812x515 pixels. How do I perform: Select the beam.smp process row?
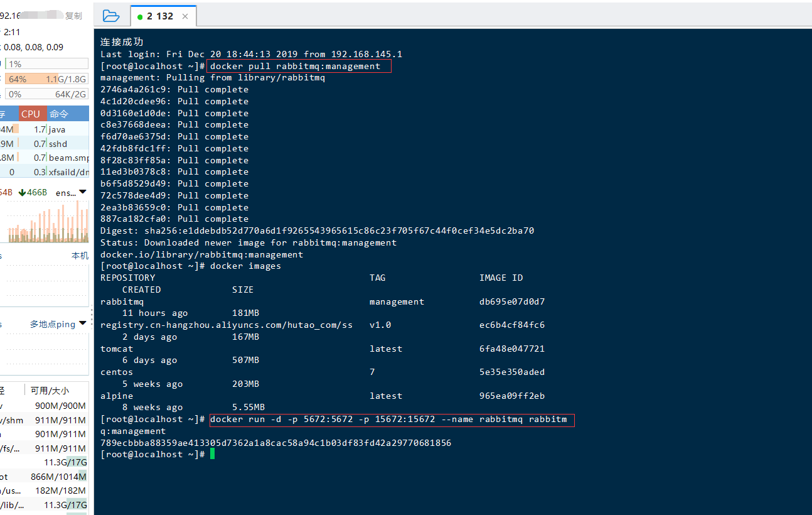point(44,158)
